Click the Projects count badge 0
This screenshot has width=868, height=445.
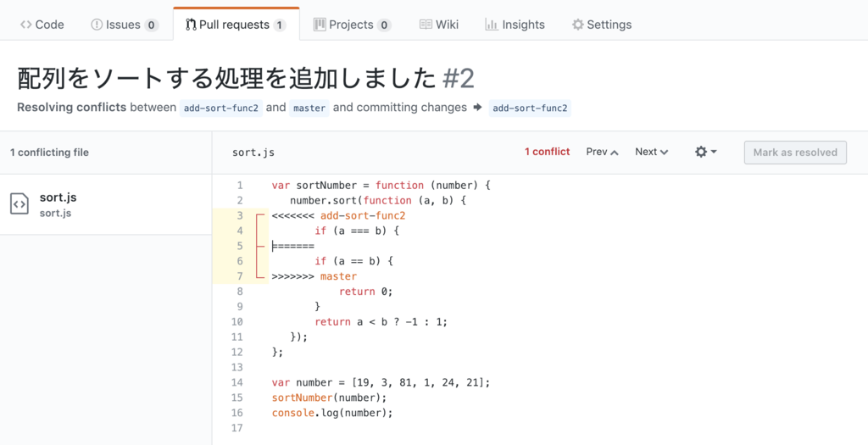pyautogui.click(x=384, y=25)
